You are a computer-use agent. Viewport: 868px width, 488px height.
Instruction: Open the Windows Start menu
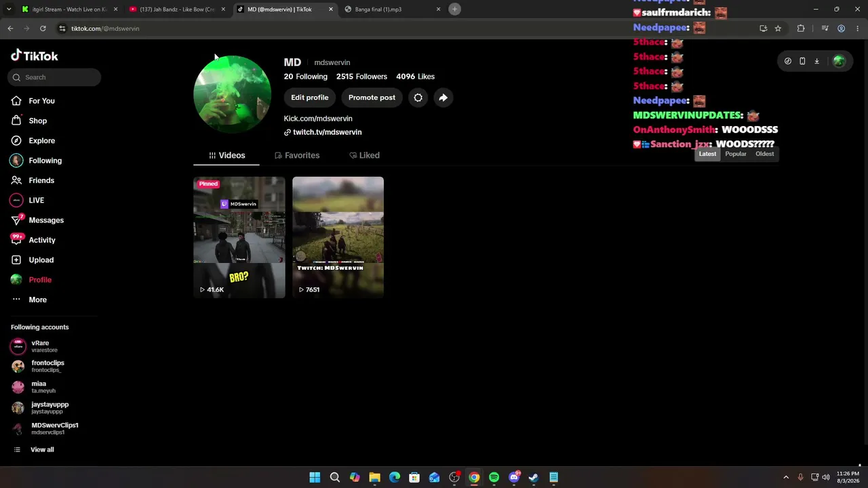coord(315,477)
